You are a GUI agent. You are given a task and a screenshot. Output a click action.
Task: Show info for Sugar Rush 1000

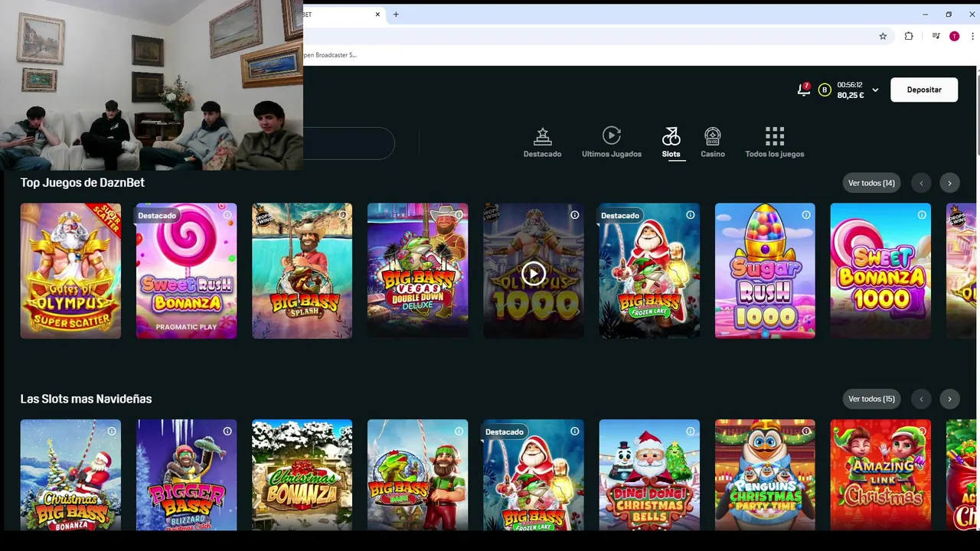(806, 215)
